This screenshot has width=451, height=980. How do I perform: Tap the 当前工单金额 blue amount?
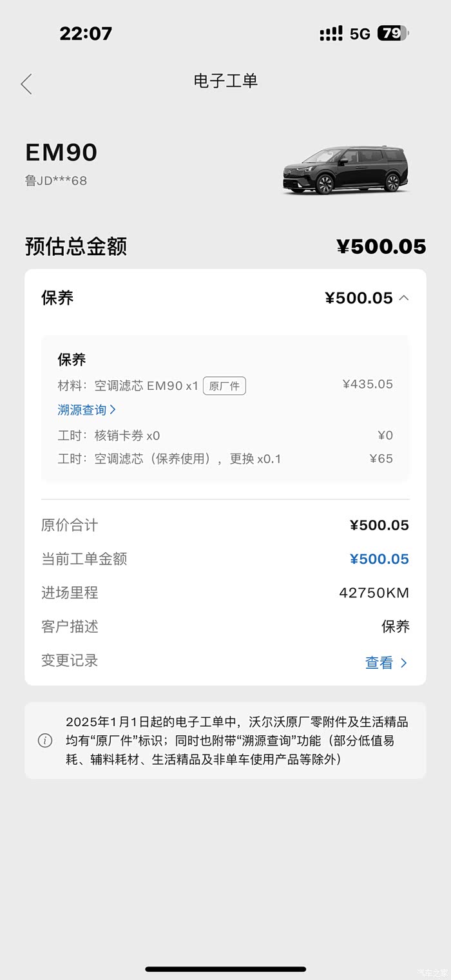(379, 559)
